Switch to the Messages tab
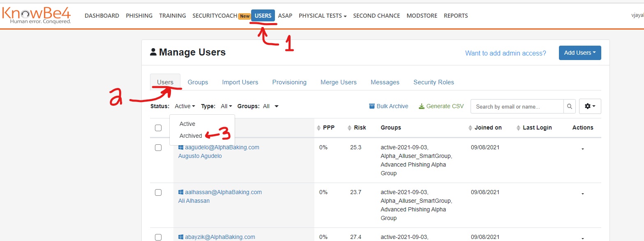The height and width of the screenshot is (241, 644). coord(385,82)
